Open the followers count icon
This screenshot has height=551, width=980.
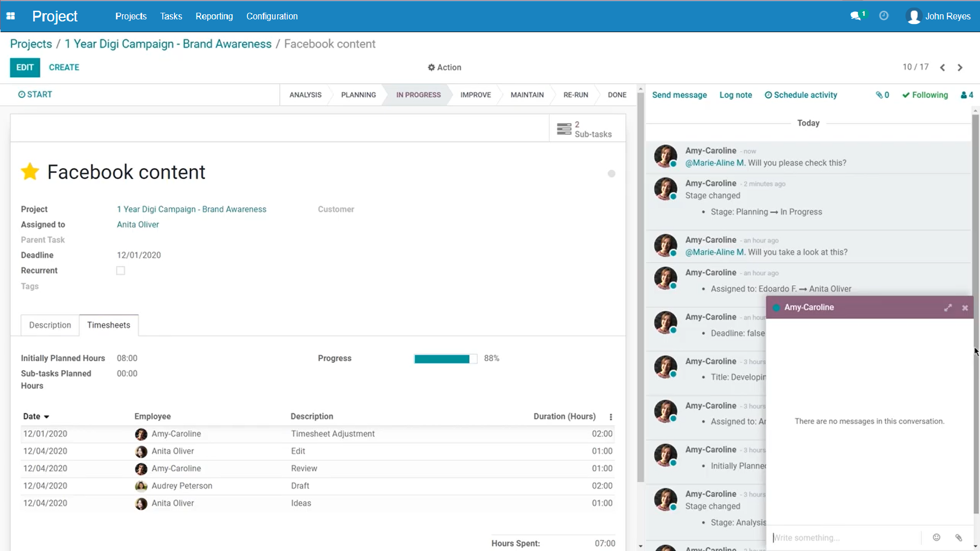coord(967,95)
